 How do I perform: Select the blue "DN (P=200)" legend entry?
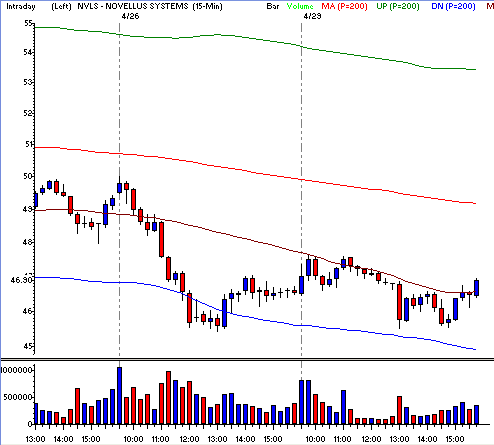(x=453, y=6)
